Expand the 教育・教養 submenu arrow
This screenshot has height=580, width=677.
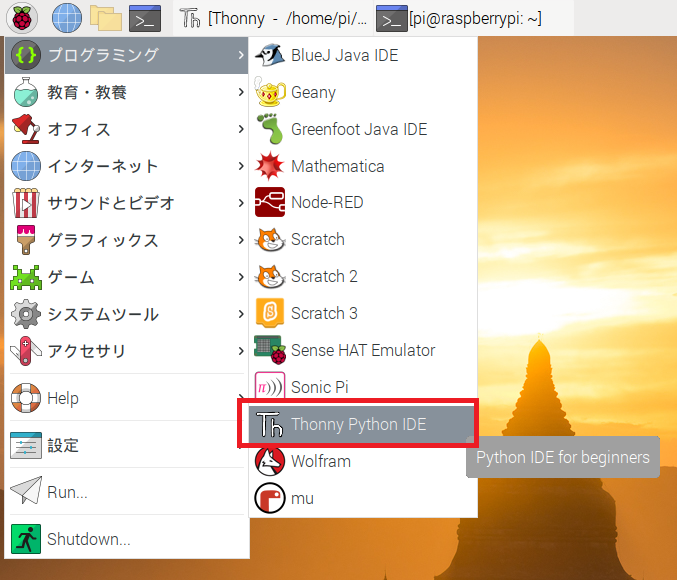240,92
